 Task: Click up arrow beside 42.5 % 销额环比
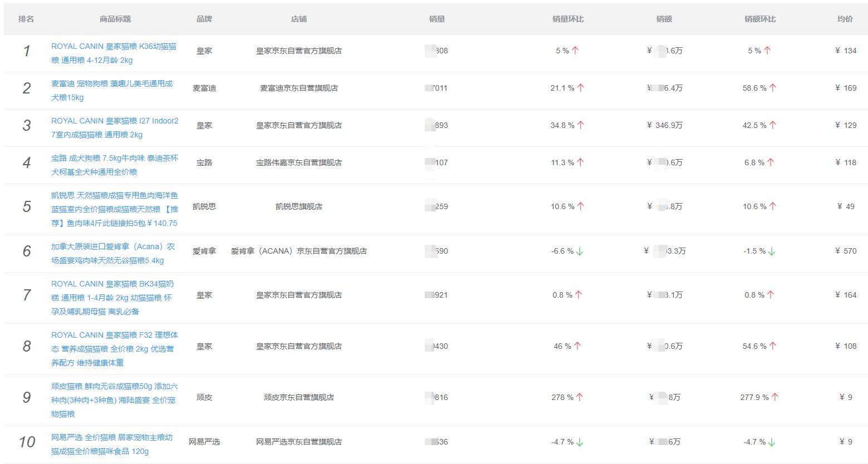(773, 125)
